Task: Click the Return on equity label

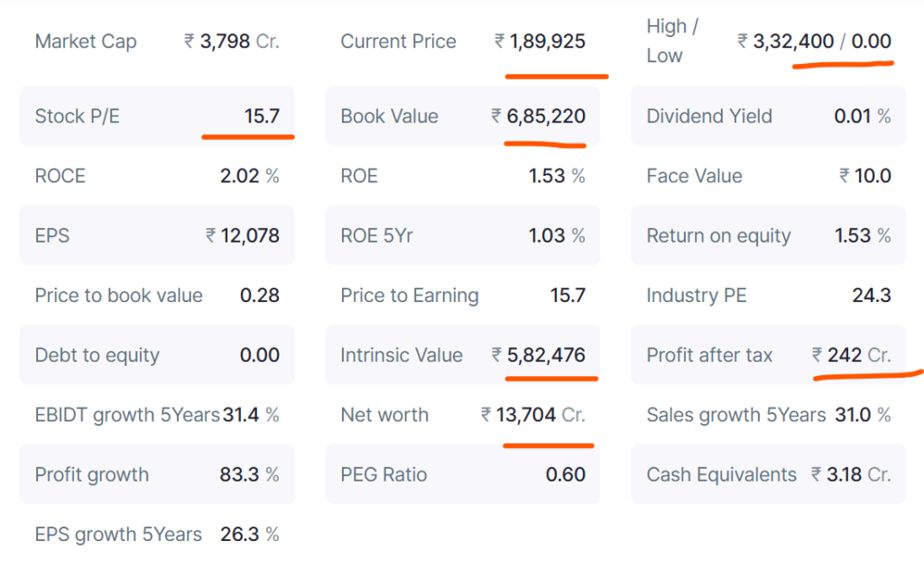Action: [718, 236]
